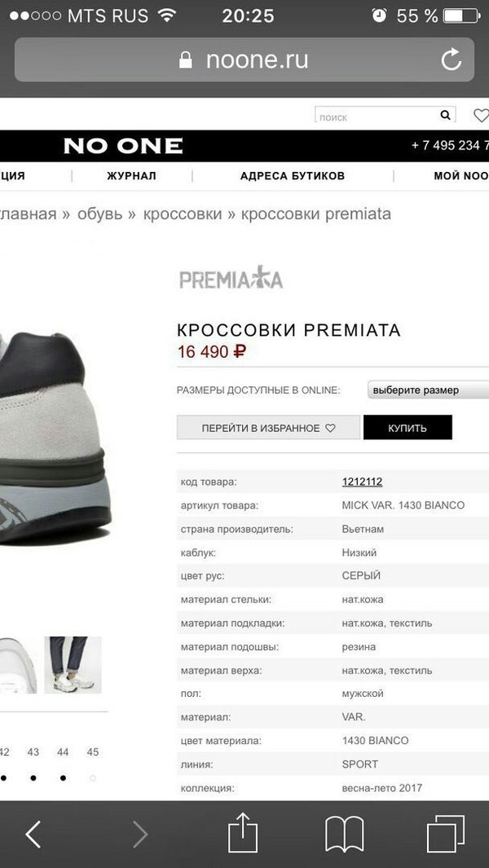Viewport: 489px width, 868px height.
Task: Open the ЖУРНАЛ menu item
Action: pos(132,176)
